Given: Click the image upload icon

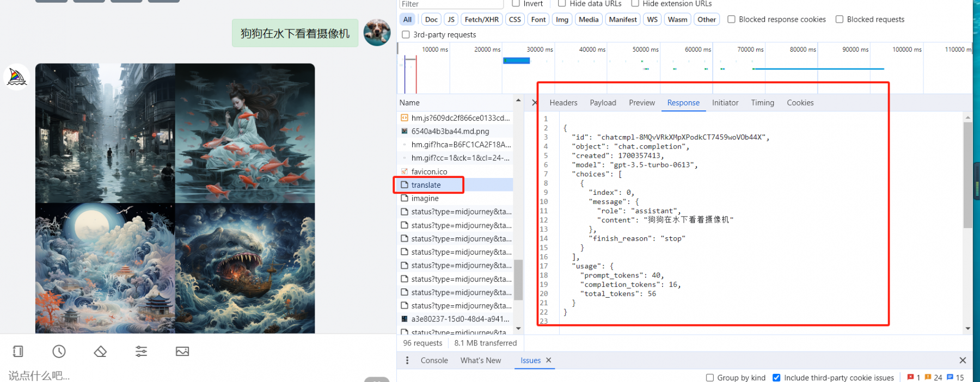Looking at the screenshot, I should pos(182,352).
